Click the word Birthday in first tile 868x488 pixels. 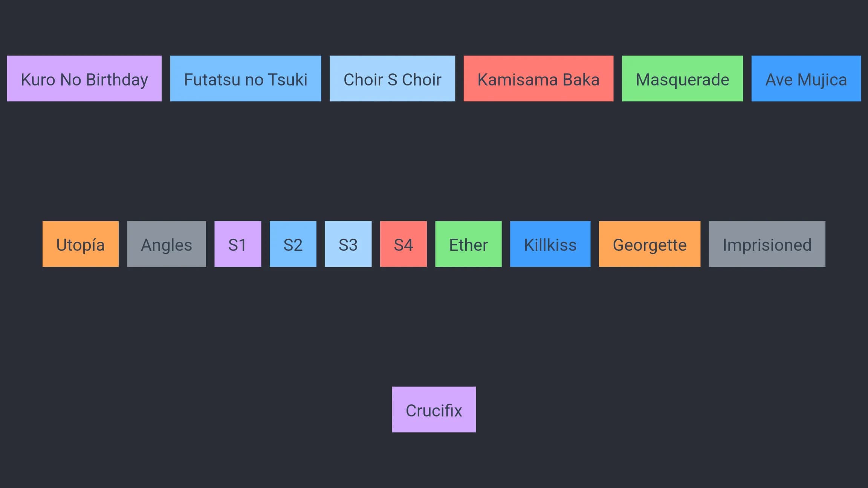pos(117,80)
